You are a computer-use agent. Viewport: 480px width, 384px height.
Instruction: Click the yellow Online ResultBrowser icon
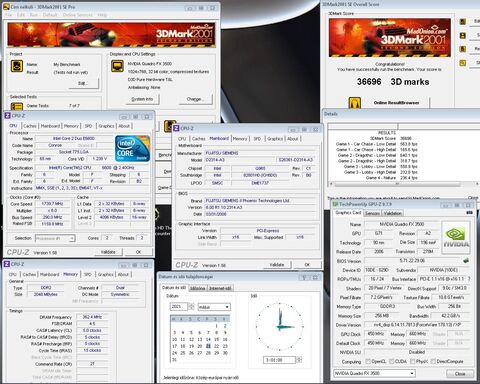(355, 103)
